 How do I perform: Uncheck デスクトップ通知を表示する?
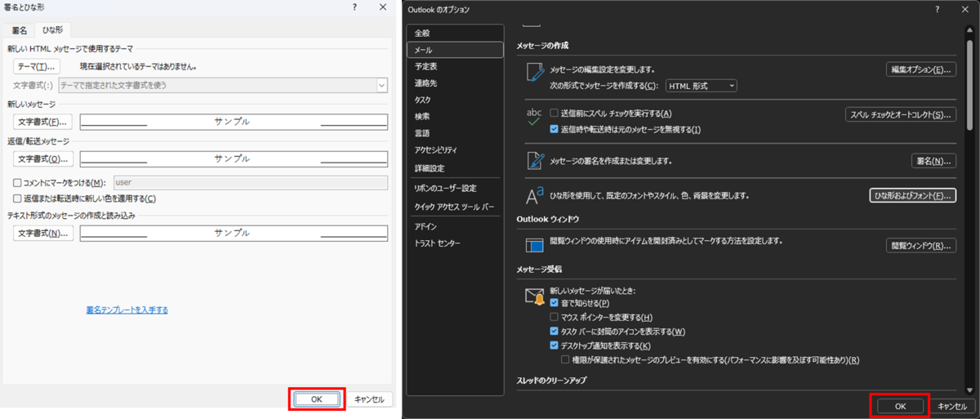pyautogui.click(x=554, y=346)
